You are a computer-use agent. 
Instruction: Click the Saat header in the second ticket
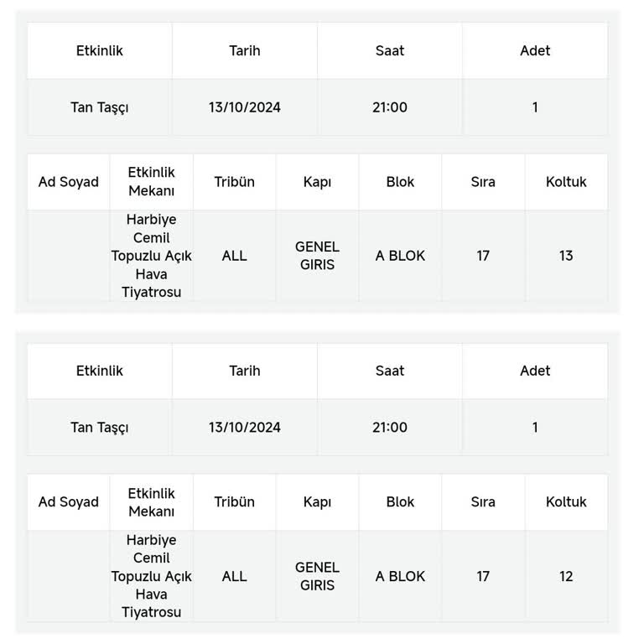390,371
